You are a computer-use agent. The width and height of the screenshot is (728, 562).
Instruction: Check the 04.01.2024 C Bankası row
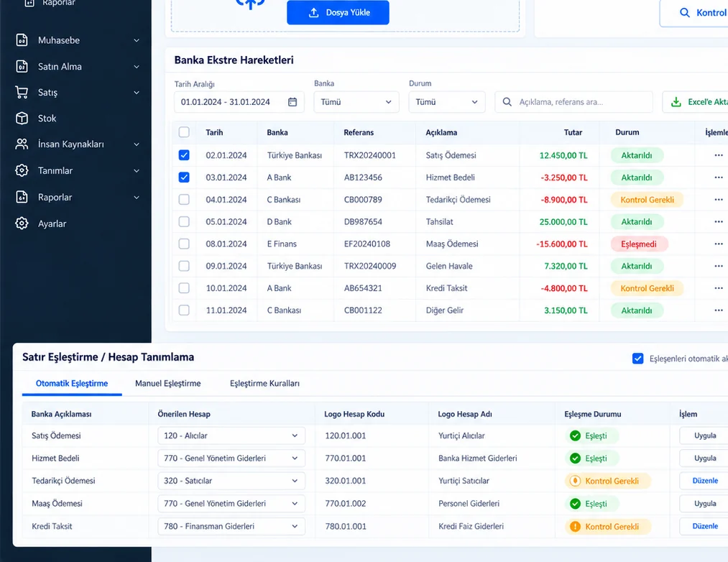click(x=184, y=200)
